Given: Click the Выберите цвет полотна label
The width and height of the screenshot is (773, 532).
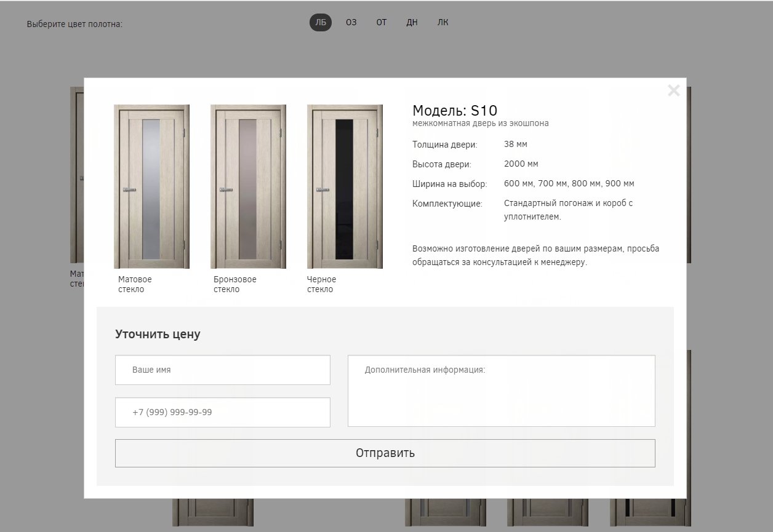Looking at the screenshot, I should point(75,24).
